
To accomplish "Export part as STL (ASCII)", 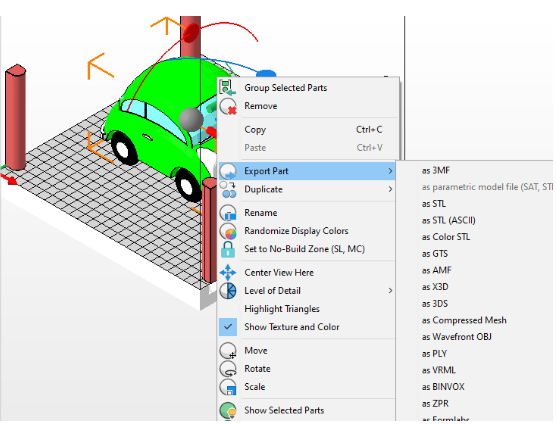I will coord(448,221).
